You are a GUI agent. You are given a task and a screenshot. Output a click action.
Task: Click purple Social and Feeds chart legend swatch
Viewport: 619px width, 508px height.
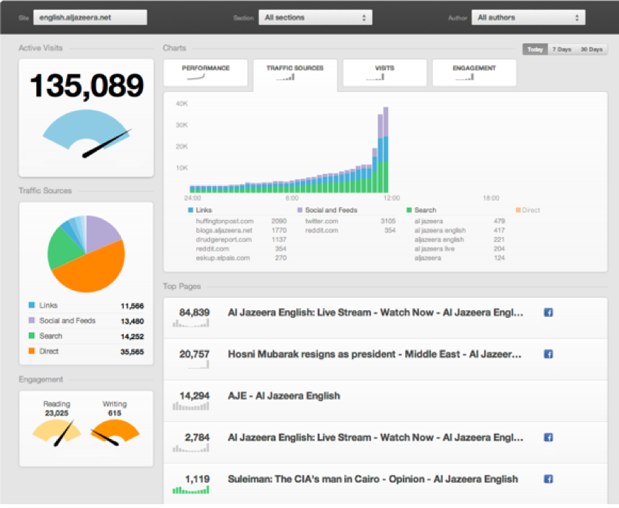(300, 210)
